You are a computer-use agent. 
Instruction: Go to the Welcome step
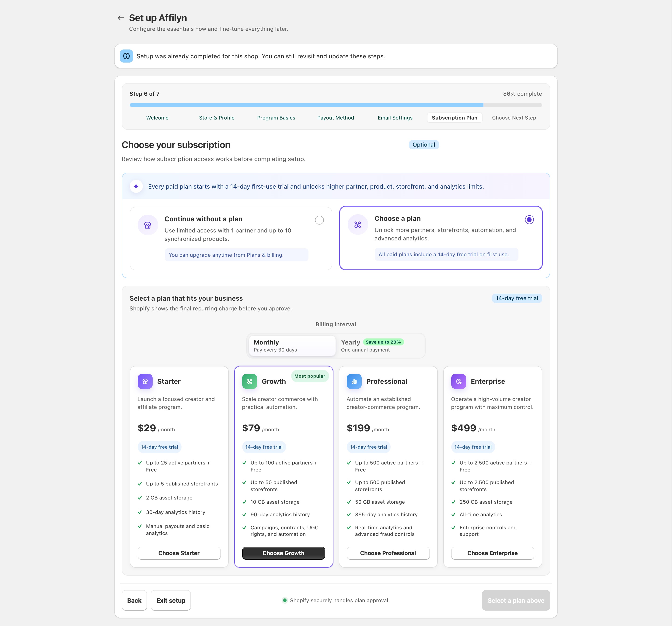click(x=157, y=118)
